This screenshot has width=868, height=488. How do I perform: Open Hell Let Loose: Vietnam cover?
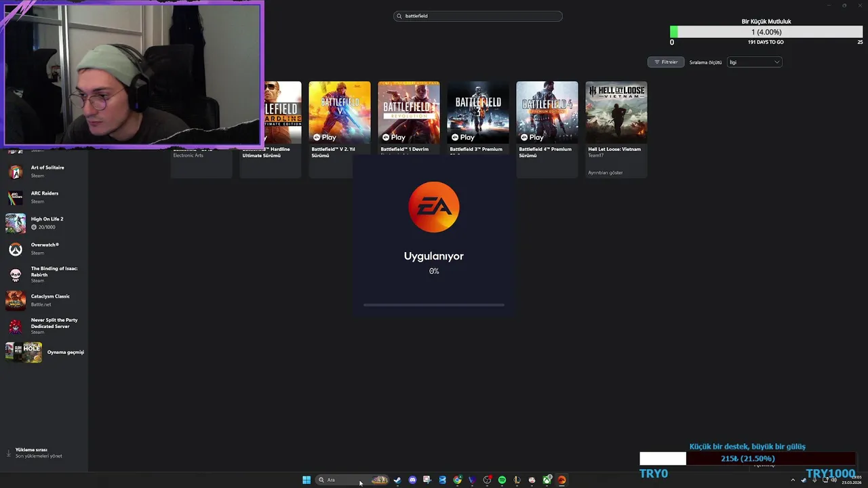click(616, 112)
